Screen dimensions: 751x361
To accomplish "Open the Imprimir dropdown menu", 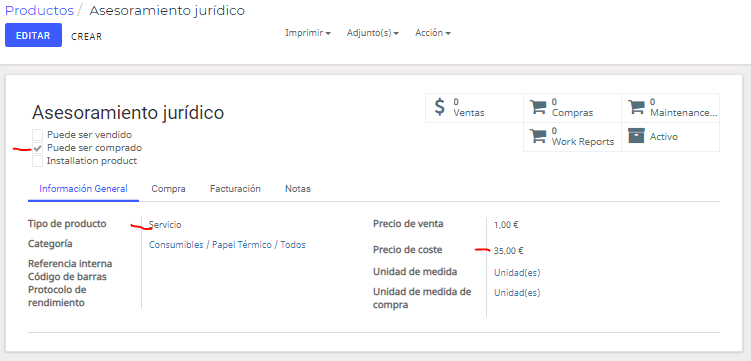I will (308, 33).
